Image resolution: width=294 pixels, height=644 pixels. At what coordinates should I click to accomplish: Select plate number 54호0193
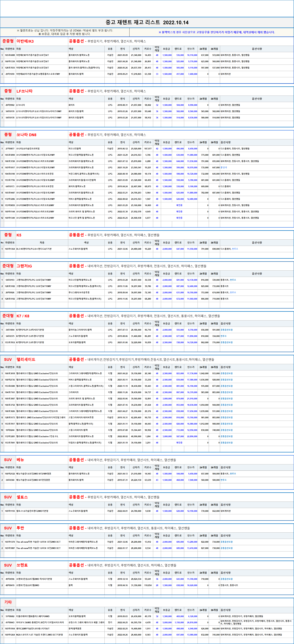click(10, 280)
